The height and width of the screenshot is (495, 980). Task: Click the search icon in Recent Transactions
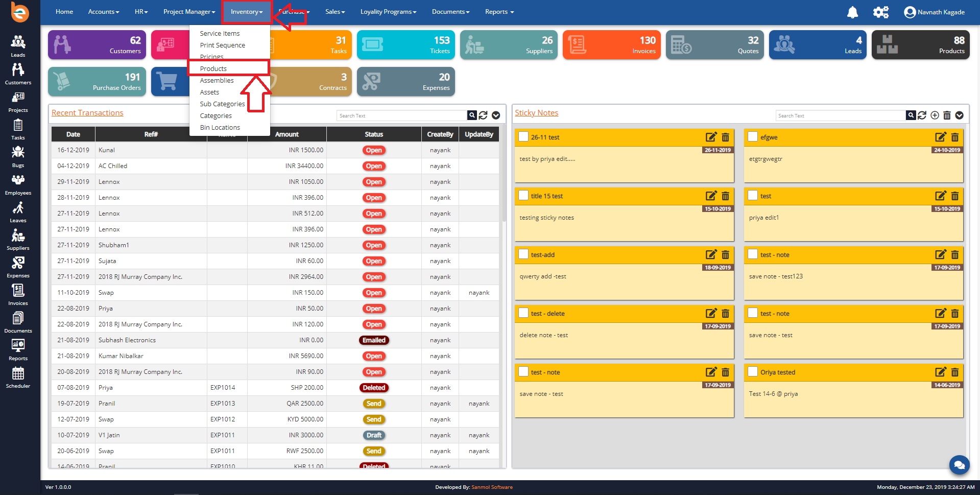[x=472, y=115]
